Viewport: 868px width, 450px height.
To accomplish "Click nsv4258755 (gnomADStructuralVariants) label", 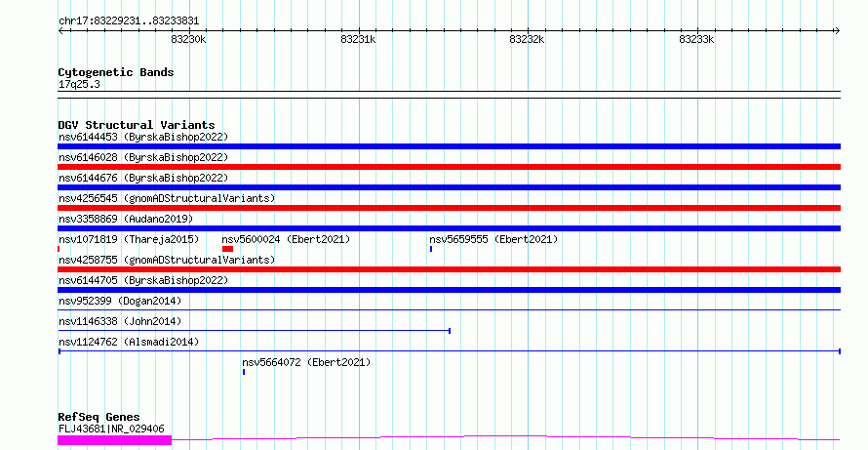I will [167, 260].
